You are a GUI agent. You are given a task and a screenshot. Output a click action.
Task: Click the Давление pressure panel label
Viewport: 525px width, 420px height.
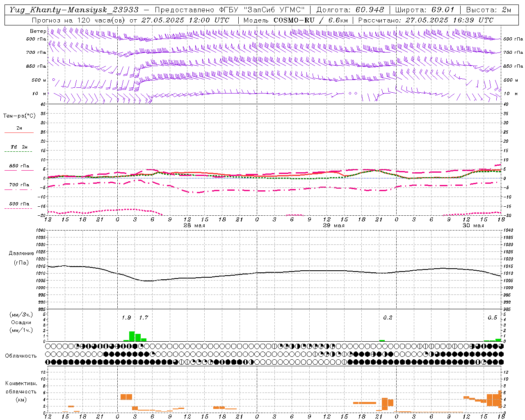[21, 253]
